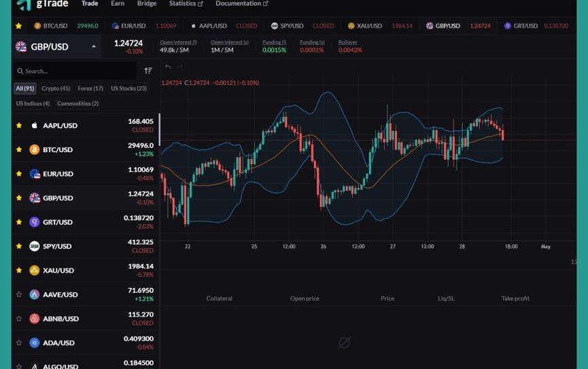
Task: Open the gTrade logo home link
Action: [x=42, y=4]
